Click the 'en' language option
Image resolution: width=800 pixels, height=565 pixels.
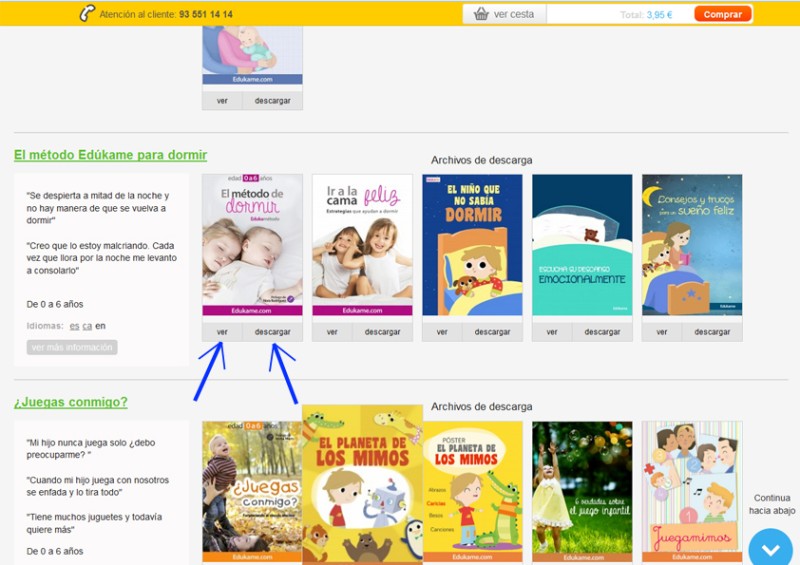point(101,326)
